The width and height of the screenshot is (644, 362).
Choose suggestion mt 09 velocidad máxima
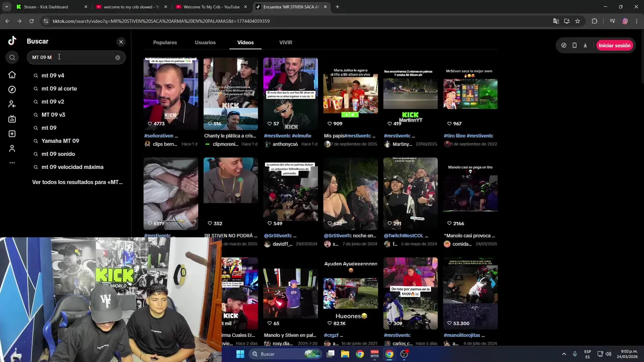pyautogui.click(x=72, y=167)
